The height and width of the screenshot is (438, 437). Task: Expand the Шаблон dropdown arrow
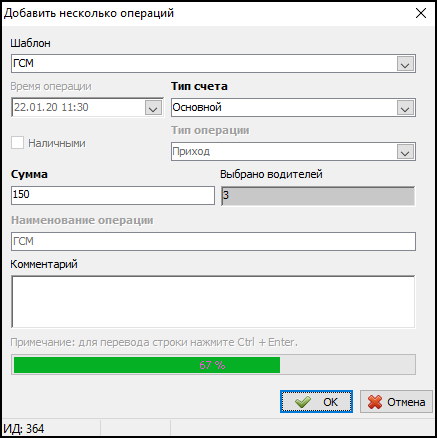point(405,64)
